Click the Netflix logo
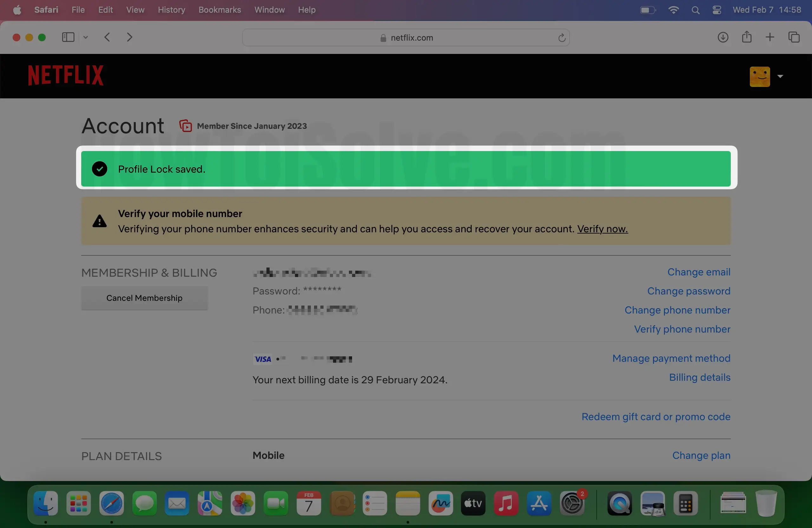The height and width of the screenshot is (528, 812). (66, 76)
